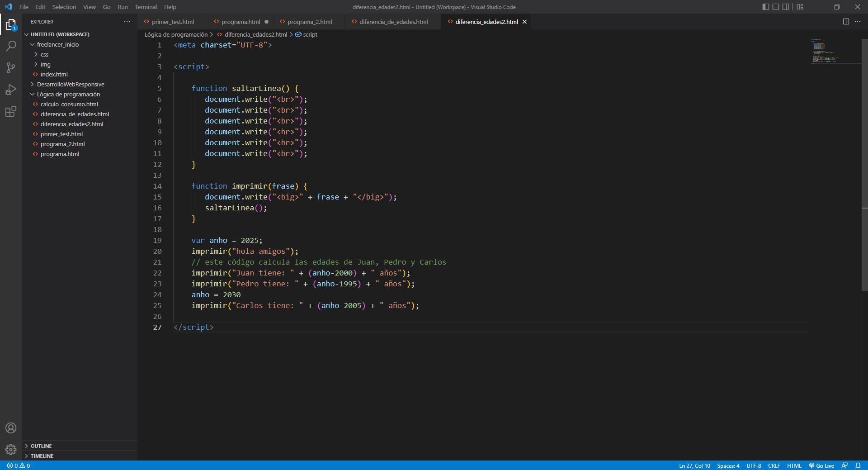Split the editor to the right
The height and width of the screenshot is (470, 868).
click(x=846, y=22)
